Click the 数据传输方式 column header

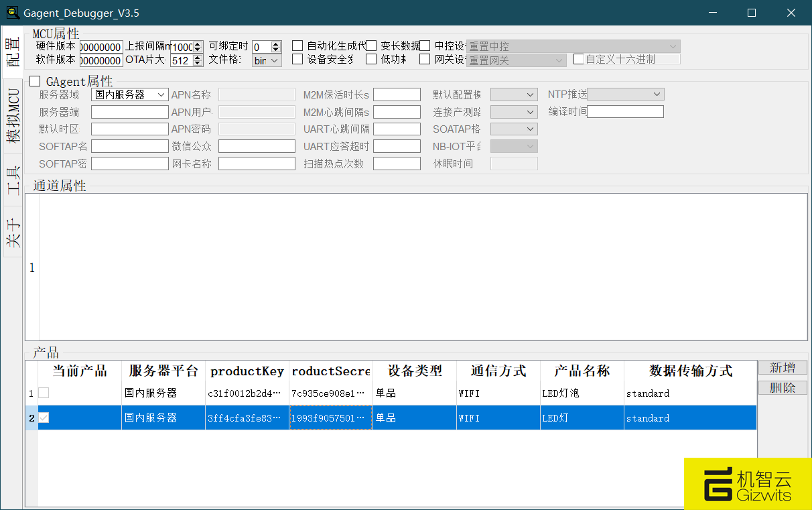coord(691,371)
